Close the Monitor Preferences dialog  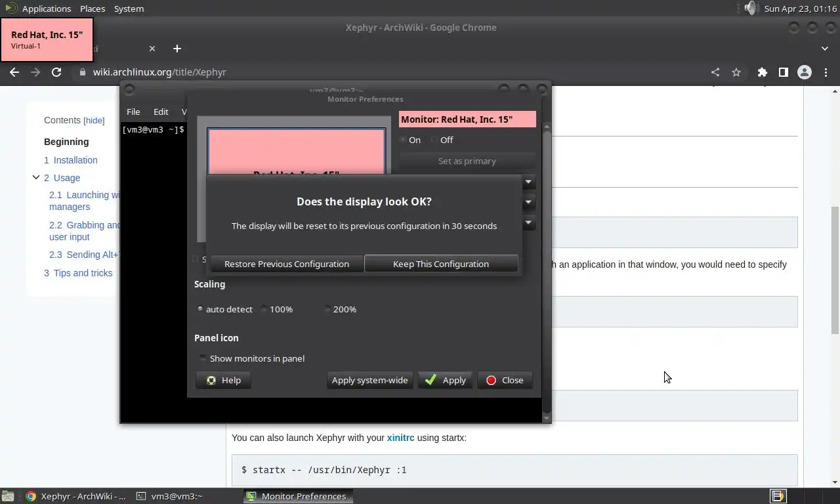[x=505, y=380]
